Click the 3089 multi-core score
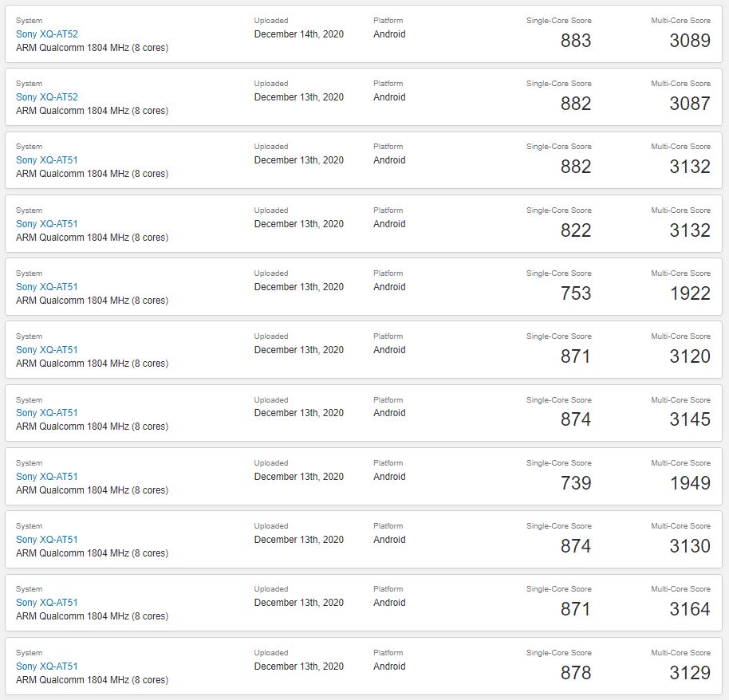This screenshot has height=700, width=729. [690, 41]
